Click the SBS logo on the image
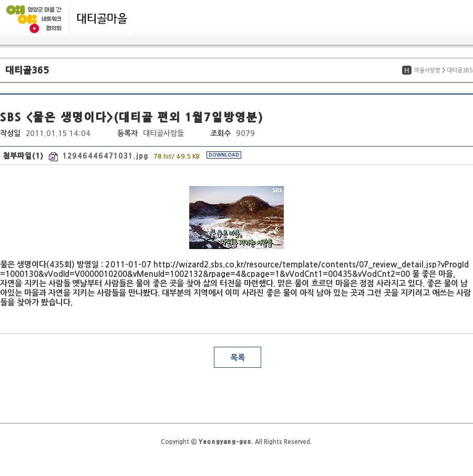The image size is (473, 476). (x=277, y=190)
